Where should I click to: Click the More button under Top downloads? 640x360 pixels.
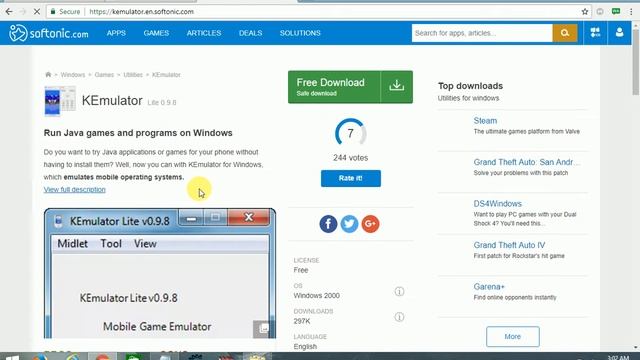(x=513, y=337)
